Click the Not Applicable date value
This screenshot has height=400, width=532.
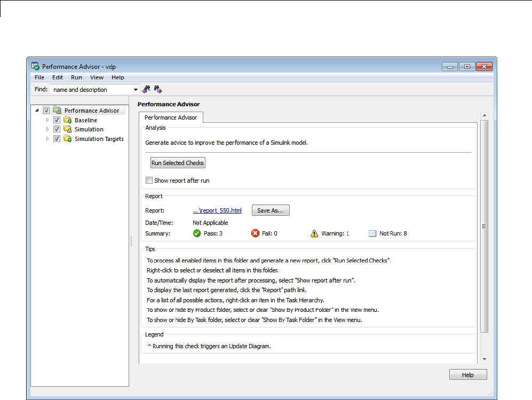(210, 223)
